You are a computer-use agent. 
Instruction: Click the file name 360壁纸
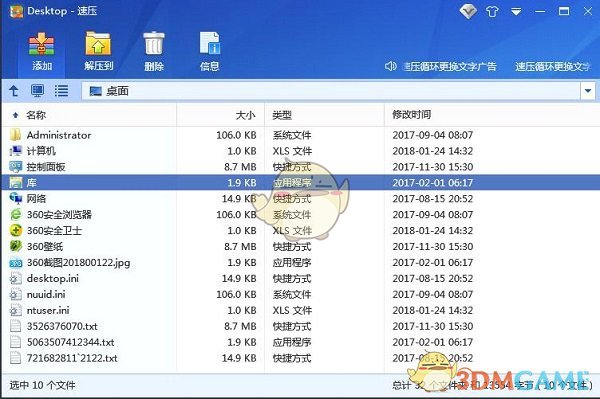[x=45, y=247]
